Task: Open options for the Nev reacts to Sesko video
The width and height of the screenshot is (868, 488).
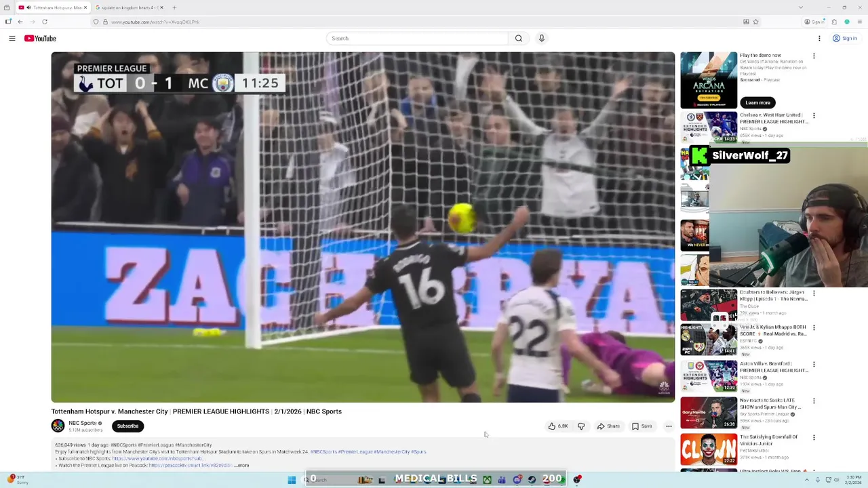Action: pos(814,401)
